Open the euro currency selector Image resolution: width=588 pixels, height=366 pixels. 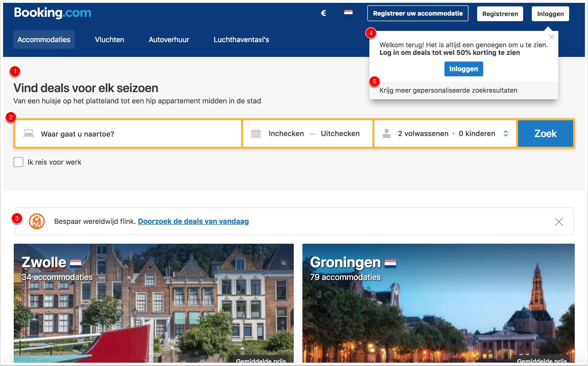tap(323, 13)
